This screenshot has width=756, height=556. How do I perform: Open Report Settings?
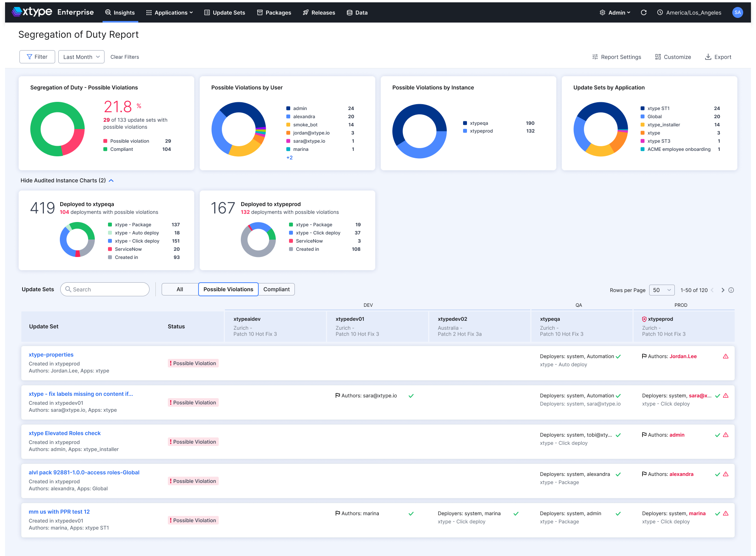pyautogui.click(x=617, y=57)
